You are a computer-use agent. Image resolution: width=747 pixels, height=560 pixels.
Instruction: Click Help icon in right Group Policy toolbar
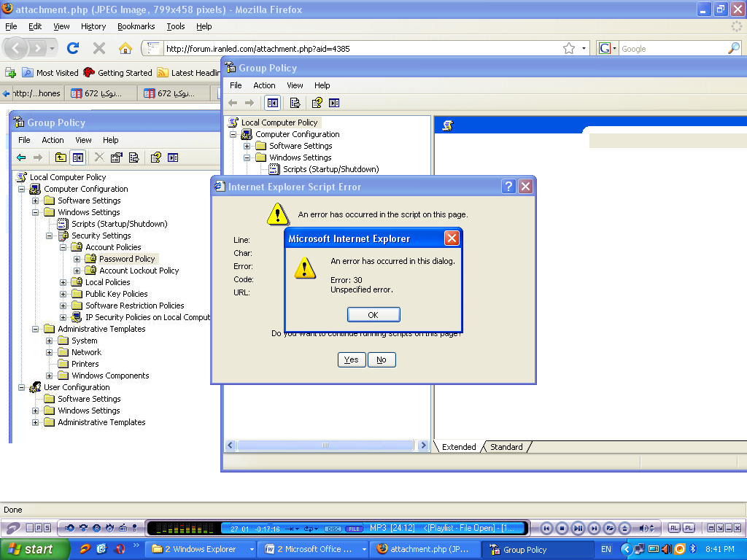tap(317, 103)
